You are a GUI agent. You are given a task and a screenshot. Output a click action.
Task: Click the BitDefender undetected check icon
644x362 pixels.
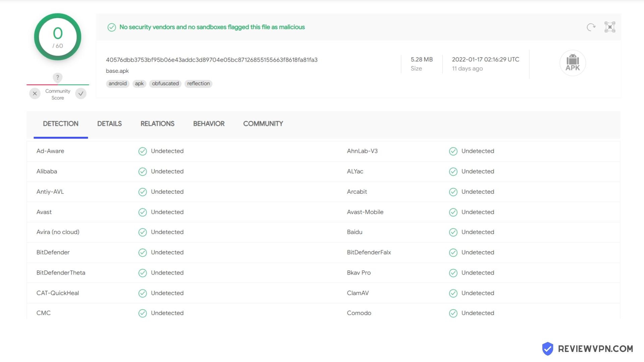(x=143, y=252)
